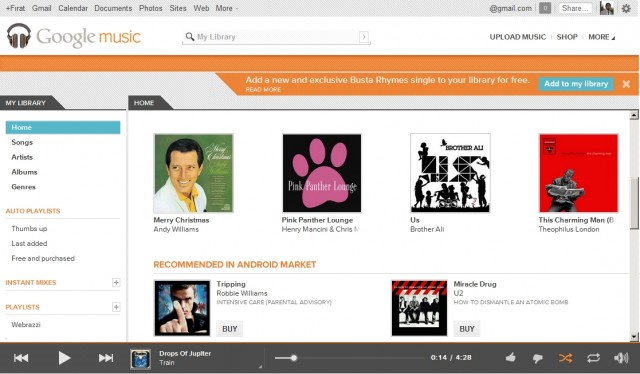Image resolution: width=640 pixels, height=374 pixels.
Task: Open Sites from the top bar
Action: pos(178,8)
